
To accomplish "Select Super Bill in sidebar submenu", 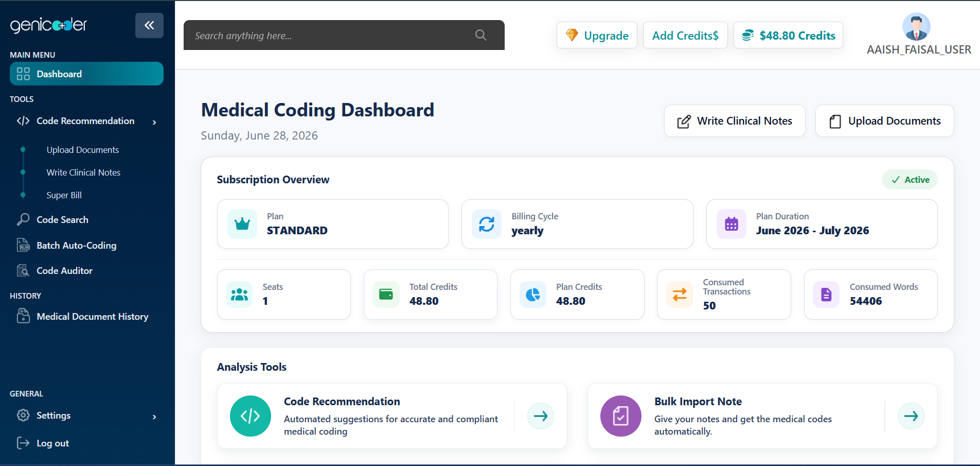I will (64, 195).
